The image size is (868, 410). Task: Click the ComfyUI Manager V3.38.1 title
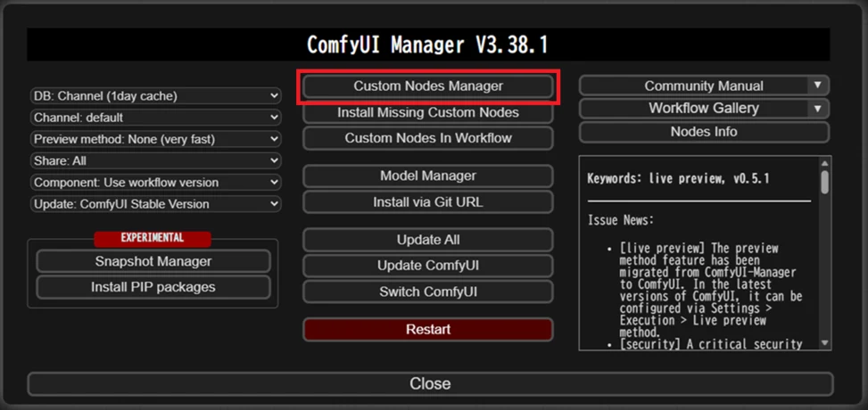click(428, 45)
